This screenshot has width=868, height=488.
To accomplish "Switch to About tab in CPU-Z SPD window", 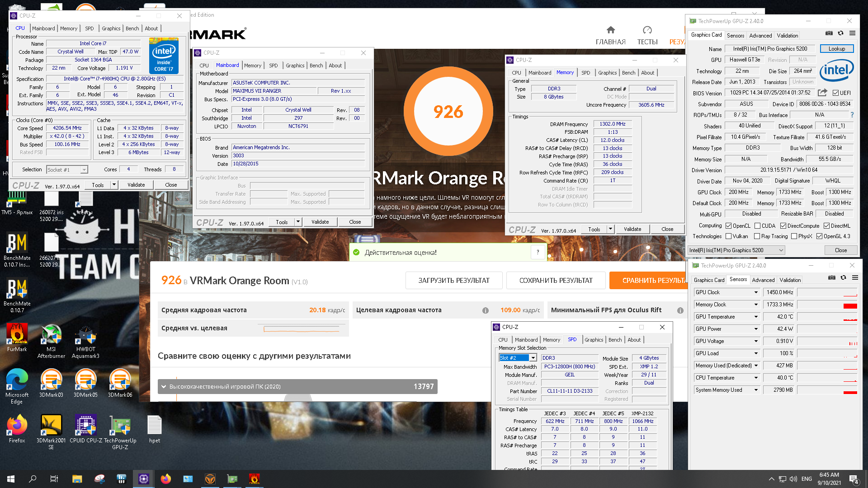I will point(634,340).
